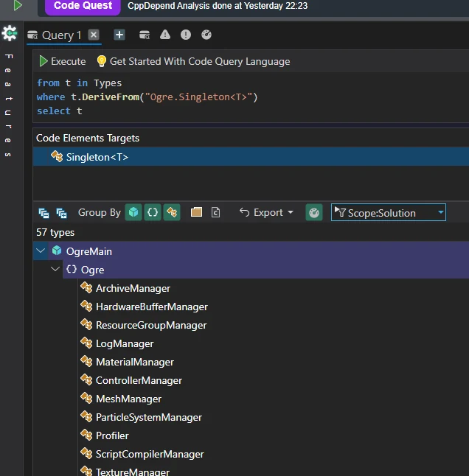Open the Export dropdown
The width and height of the screenshot is (469, 476).
(x=266, y=212)
